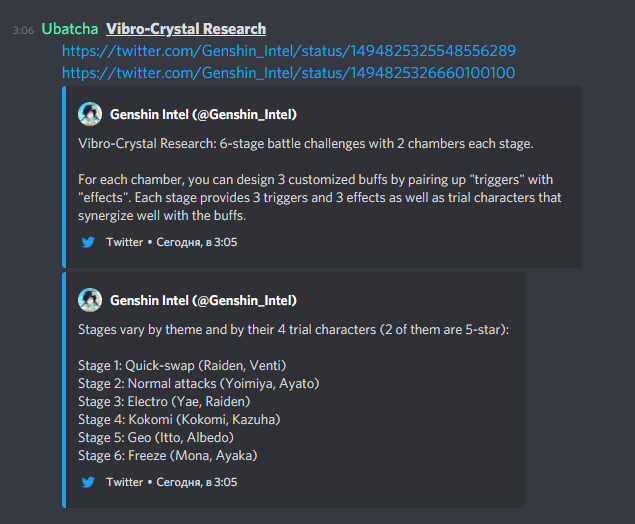Open the first Genshin_Intel twitter status link

pyautogui.click(x=288, y=51)
